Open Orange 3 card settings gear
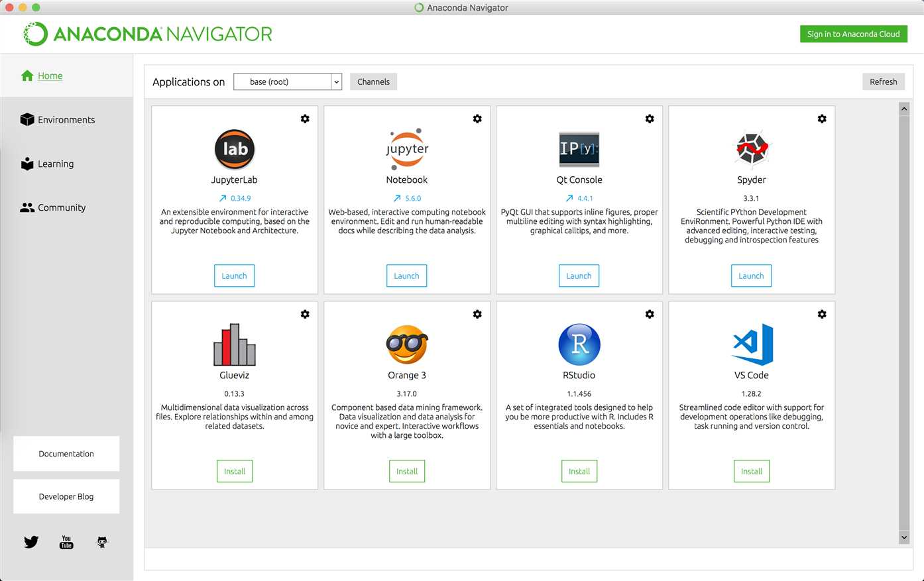This screenshot has width=924, height=581. (477, 314)
